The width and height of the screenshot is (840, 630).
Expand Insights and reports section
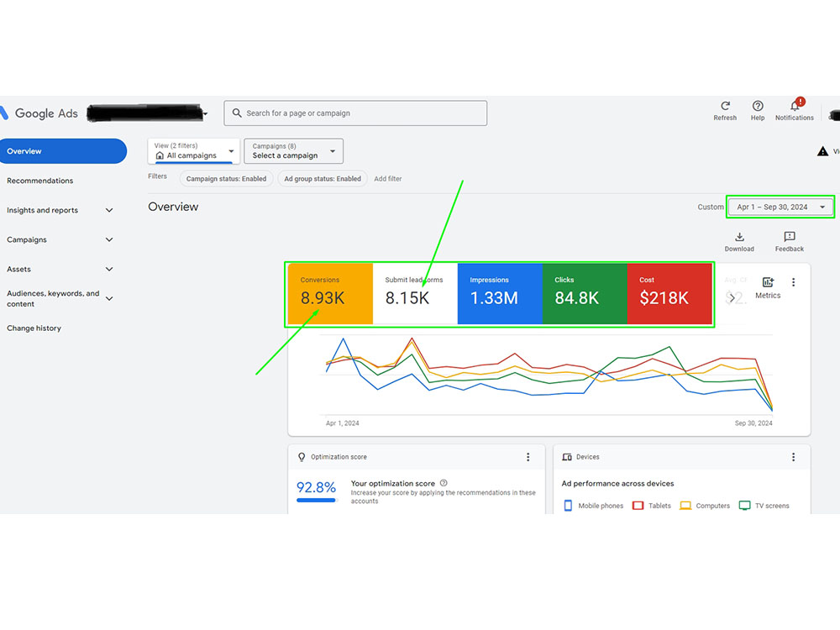click(109, 210)
